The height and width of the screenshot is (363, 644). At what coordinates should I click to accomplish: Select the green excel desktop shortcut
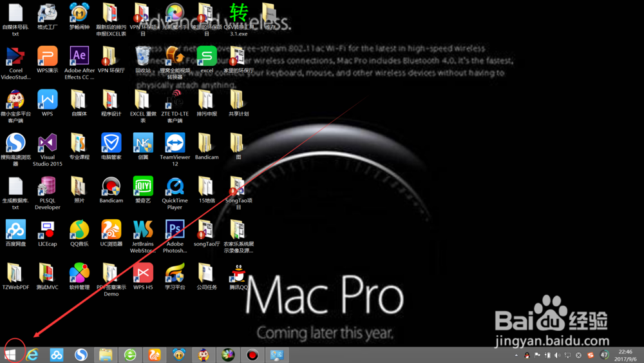207,59
